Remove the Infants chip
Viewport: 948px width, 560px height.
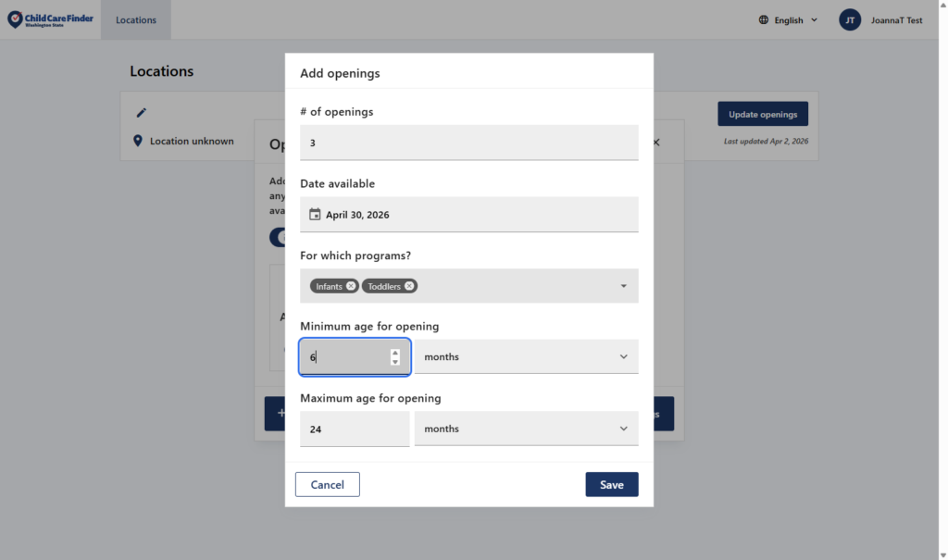click(x=351, y=286)
